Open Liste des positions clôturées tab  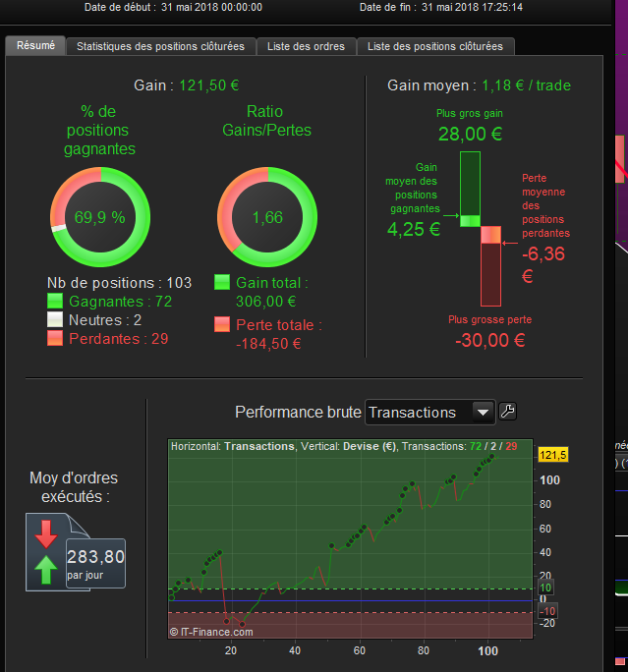(x=435, y=46)
